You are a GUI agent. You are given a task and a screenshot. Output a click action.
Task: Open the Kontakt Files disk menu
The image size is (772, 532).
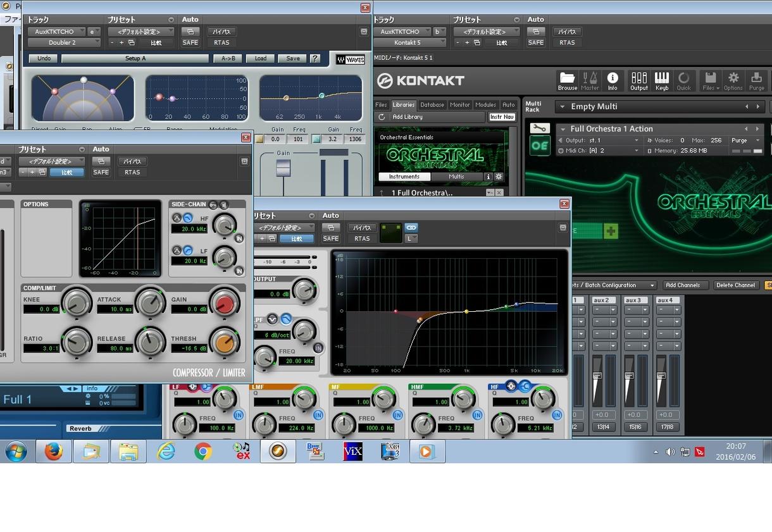[x=710, y=80]
